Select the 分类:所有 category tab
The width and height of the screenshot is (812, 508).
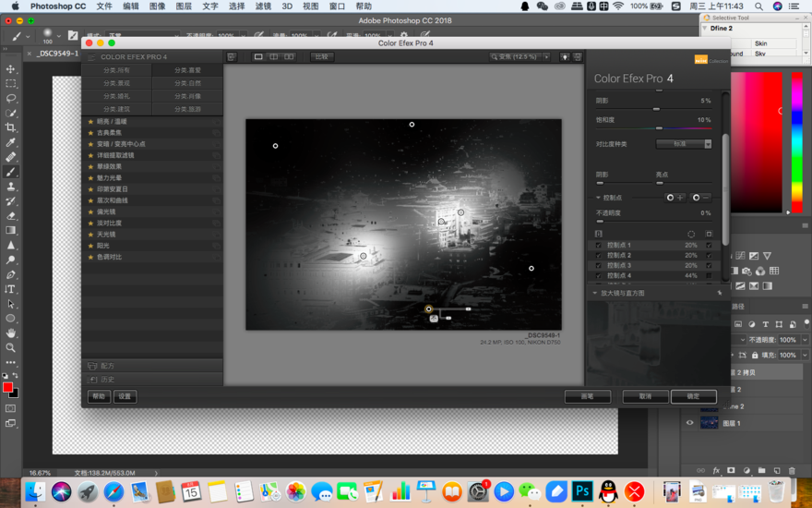[x=116, y=70]
